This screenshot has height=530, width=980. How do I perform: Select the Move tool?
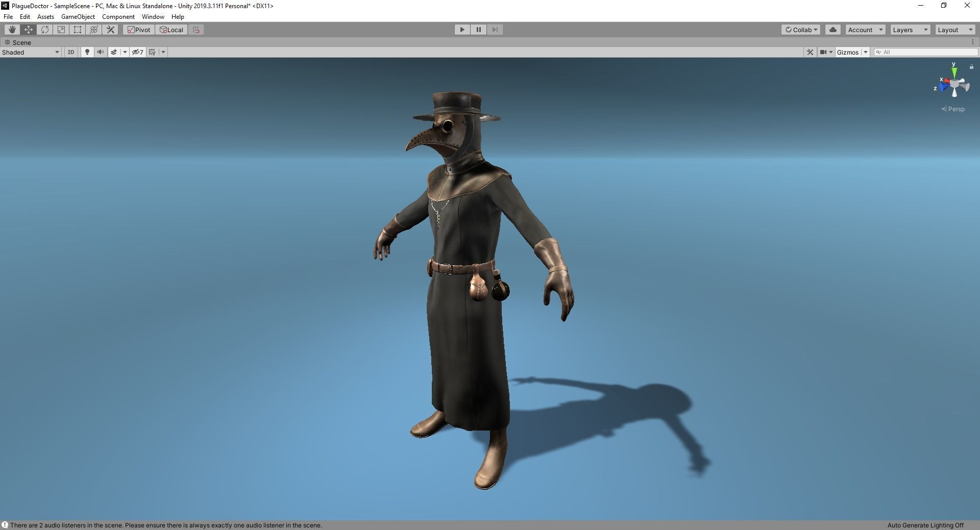[x=29, y=30]
